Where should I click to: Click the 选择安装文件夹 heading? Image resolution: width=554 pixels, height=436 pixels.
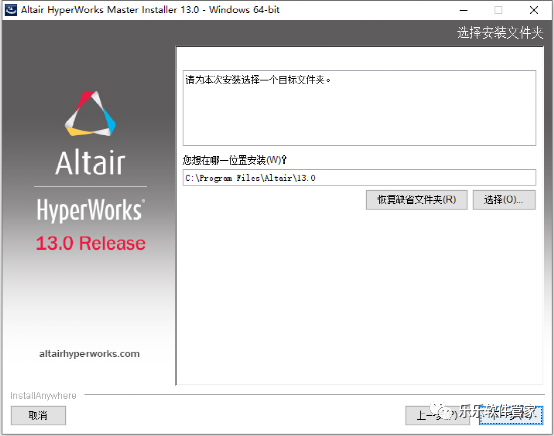point(500,33)
